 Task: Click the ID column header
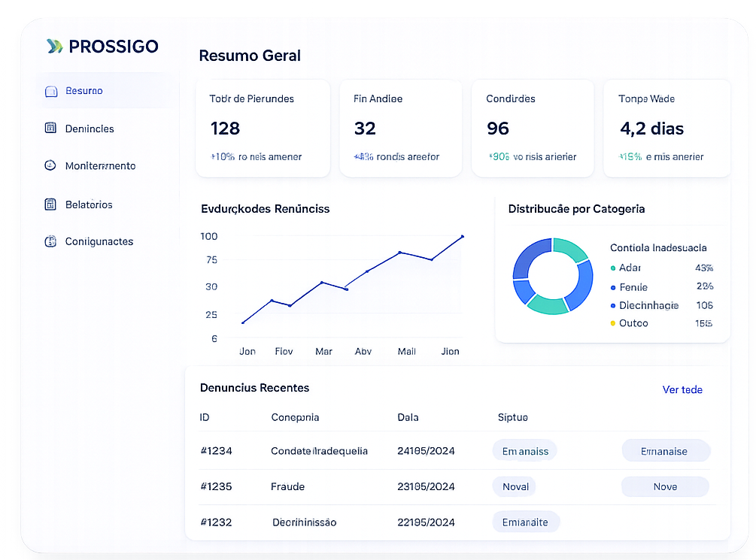(205, 417)
